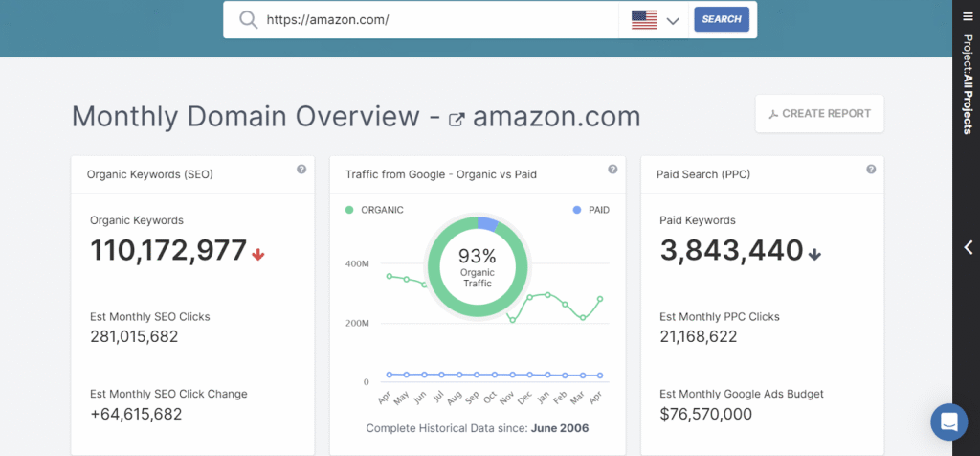Open the country dropdown chevron

tap(673, 21)
